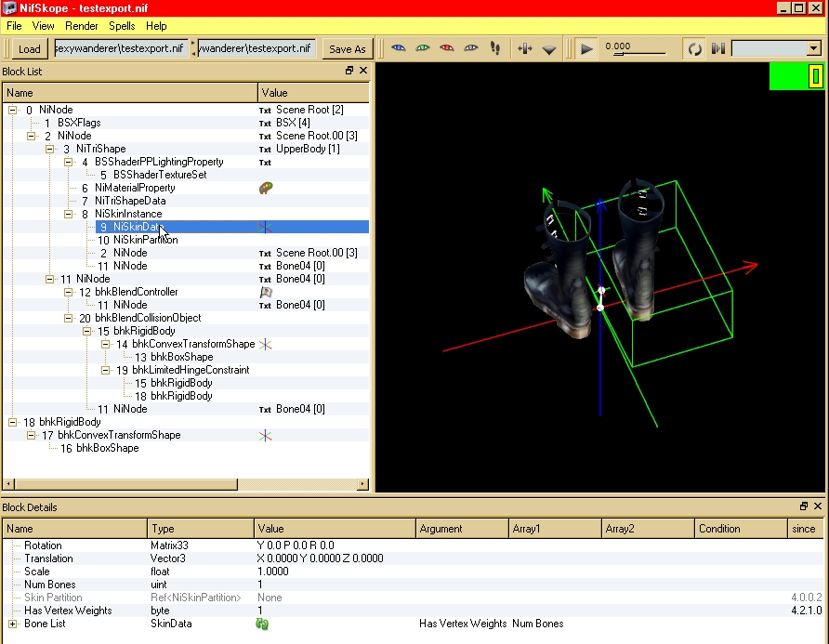Viewport: 829px width, 644px height.
Task: Click axes icon on 17 bhkConvexTransformShape
Action: pos(266,435)
